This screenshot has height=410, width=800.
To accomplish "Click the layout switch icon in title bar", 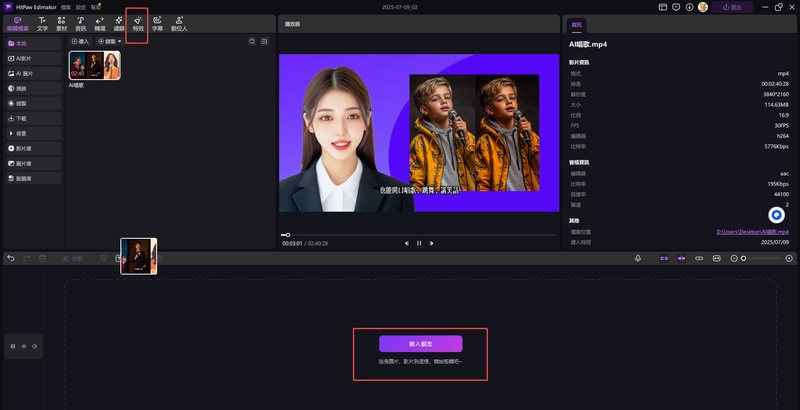I will (663, 7).
